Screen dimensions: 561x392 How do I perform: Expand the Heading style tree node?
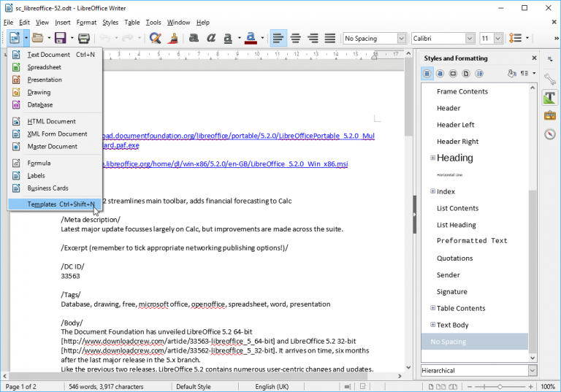(x=432, y=158)
